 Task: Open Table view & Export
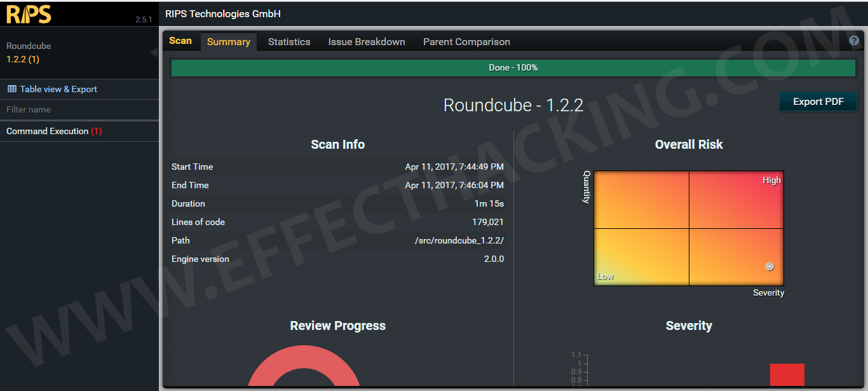(x=52, y=89)
